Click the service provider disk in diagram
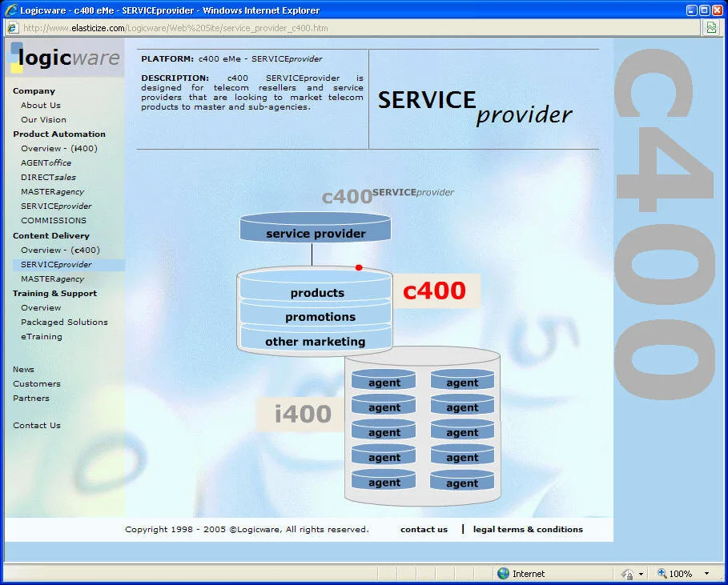Screen dimensions: 728x585 click(x=316, y=228)
